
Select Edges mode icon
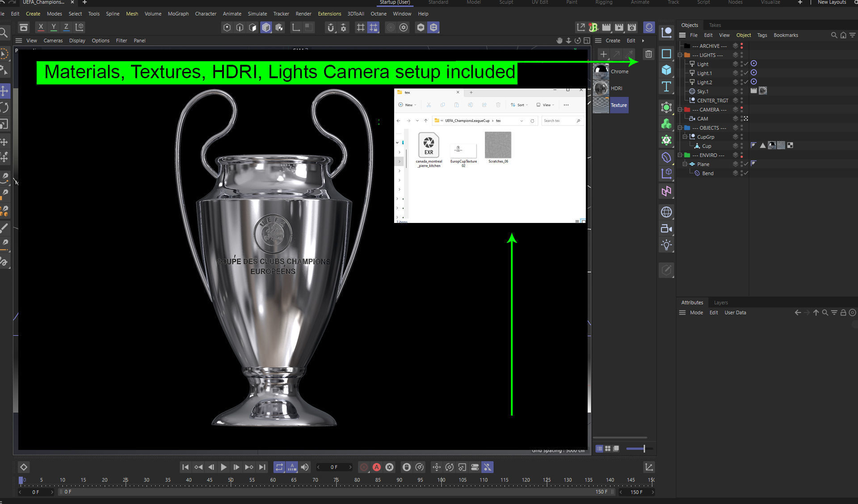[240, 28]
